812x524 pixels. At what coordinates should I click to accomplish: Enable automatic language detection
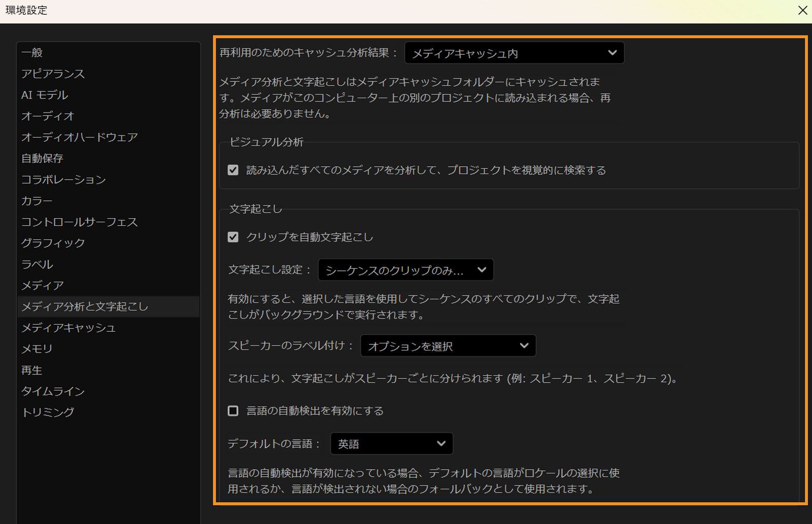click(x=233, y=411)
